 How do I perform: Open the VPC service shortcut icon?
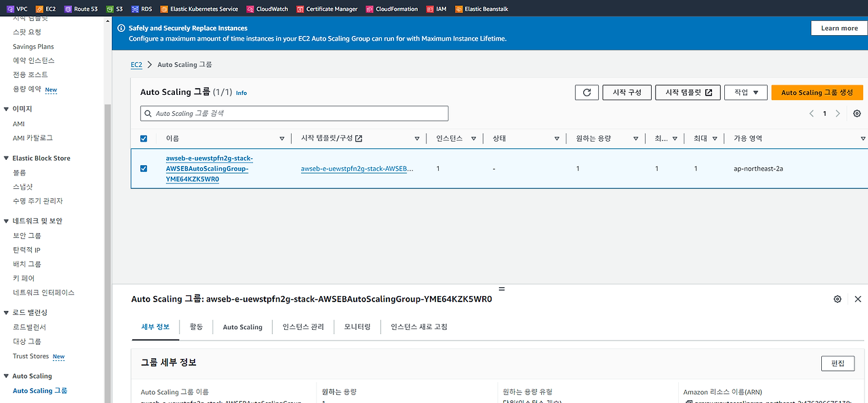click(x=9, y=9)
